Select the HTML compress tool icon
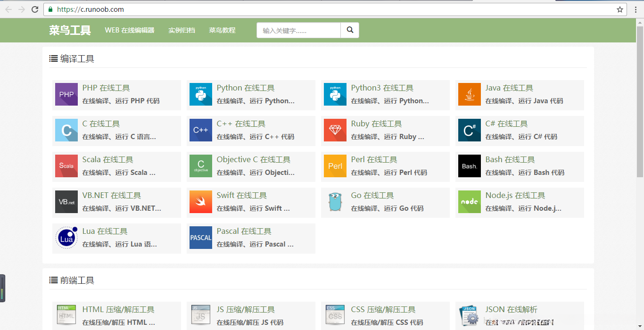This screenshot has height=330, width=644. 66,316
